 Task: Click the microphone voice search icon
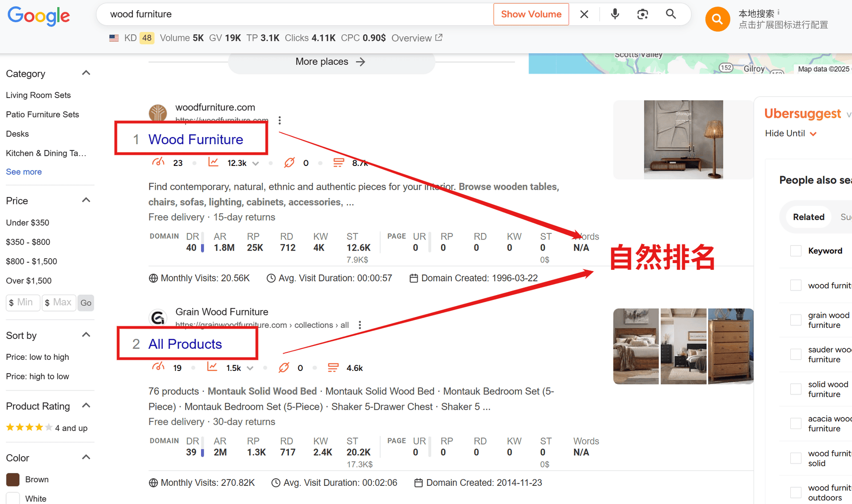pos(615,14)
